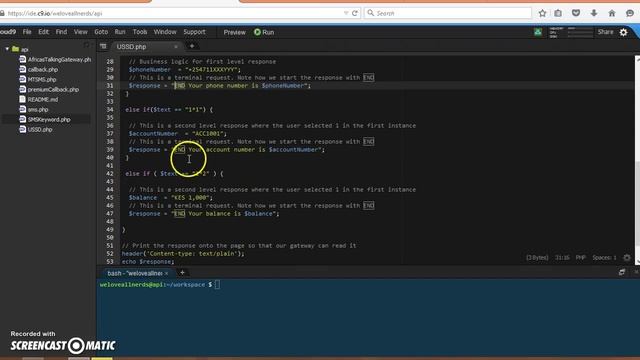Close the USSD.php tab

[176, 47]
